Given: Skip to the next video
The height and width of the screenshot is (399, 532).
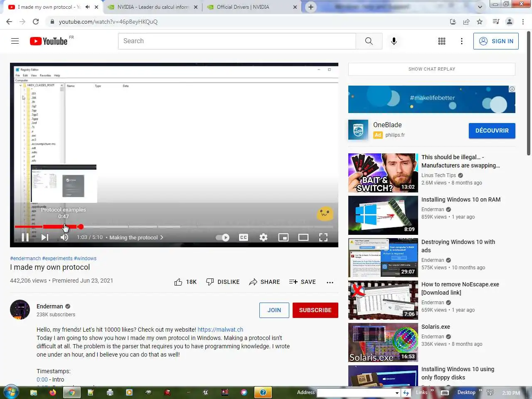Looking at the screenshot, I should (45, 237).
